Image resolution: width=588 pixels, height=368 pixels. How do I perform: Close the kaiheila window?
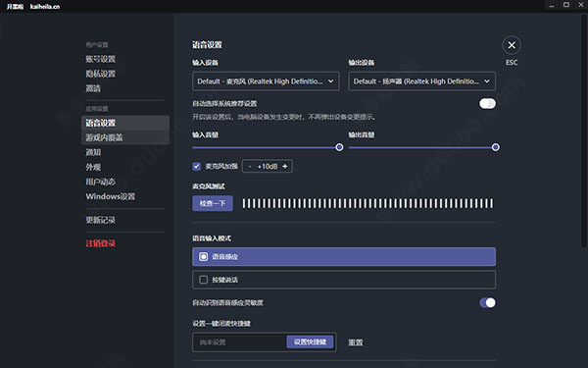click(x=581, y=5)
